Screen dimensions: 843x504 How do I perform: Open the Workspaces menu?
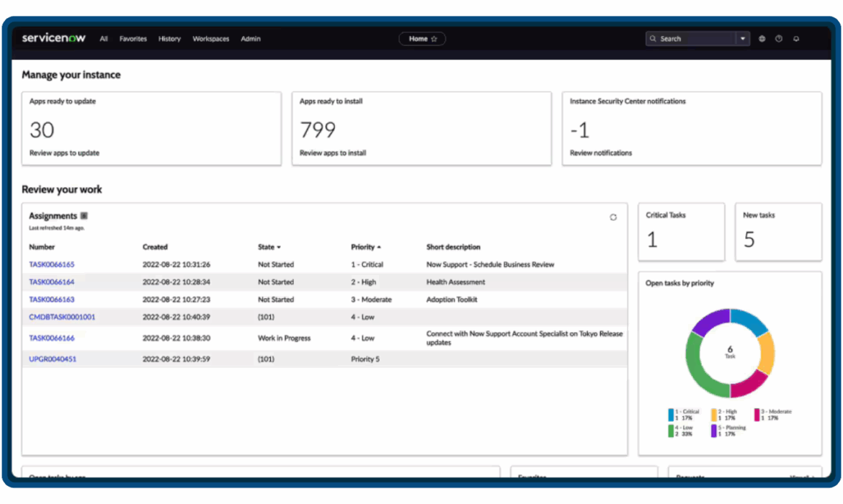210,39
